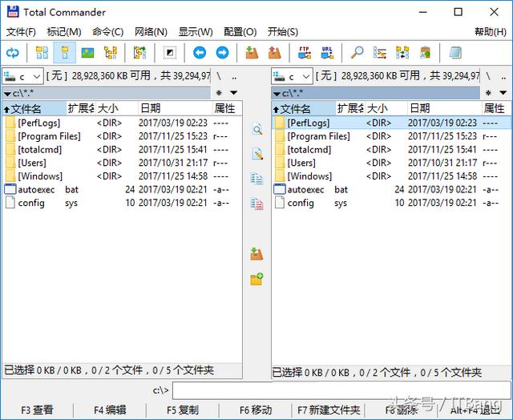Go to root with left panel backslash button

point(219,76)
